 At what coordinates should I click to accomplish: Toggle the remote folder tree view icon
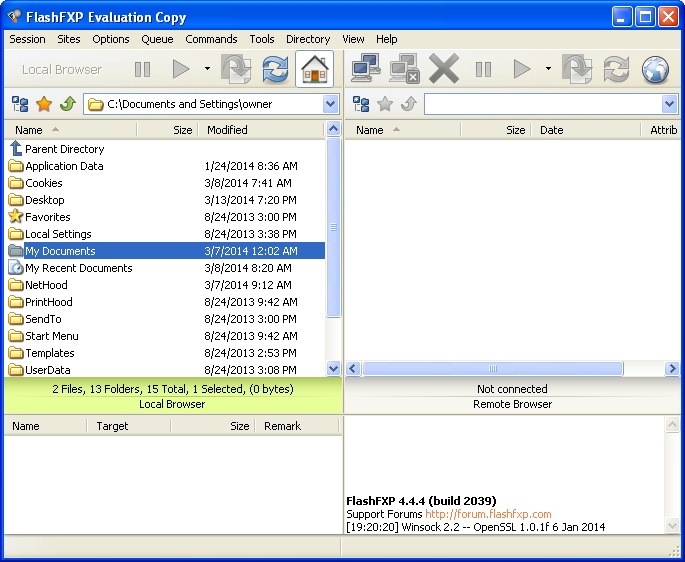pos(361,104)
